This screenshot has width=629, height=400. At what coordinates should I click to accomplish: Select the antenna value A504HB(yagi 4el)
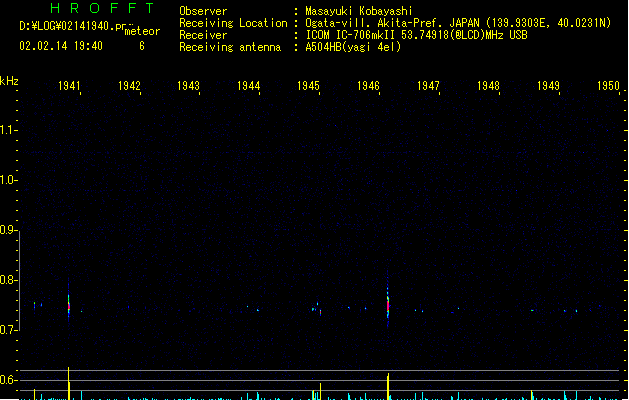(x=353, y=47)
